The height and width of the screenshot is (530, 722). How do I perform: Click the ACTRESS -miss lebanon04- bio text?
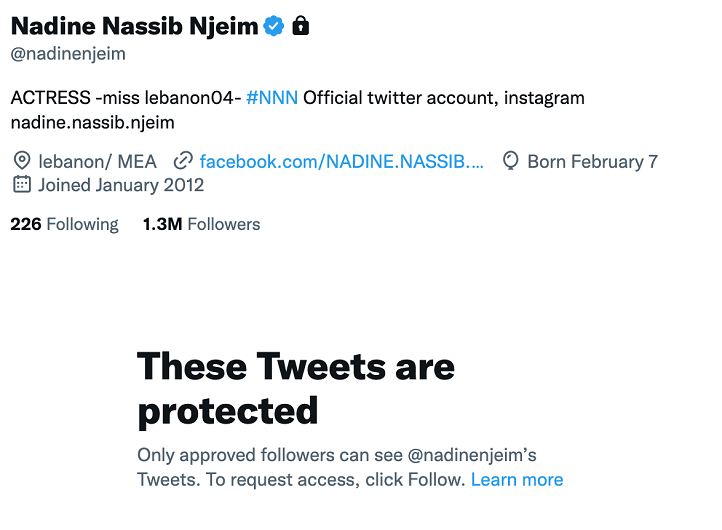coord(126,98)
